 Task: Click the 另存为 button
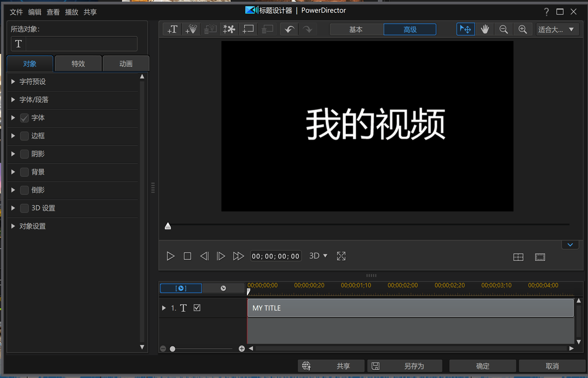(405, 366)
